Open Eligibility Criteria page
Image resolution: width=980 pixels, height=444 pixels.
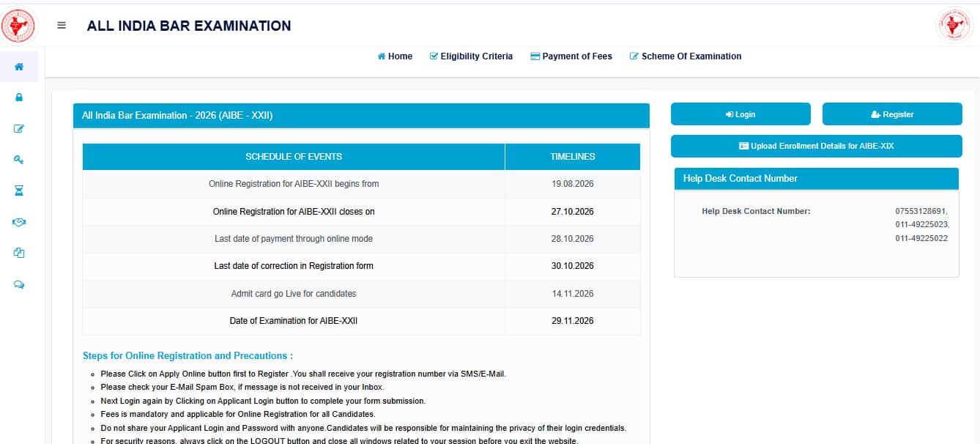pyautogui.click(x=471, y=56)
